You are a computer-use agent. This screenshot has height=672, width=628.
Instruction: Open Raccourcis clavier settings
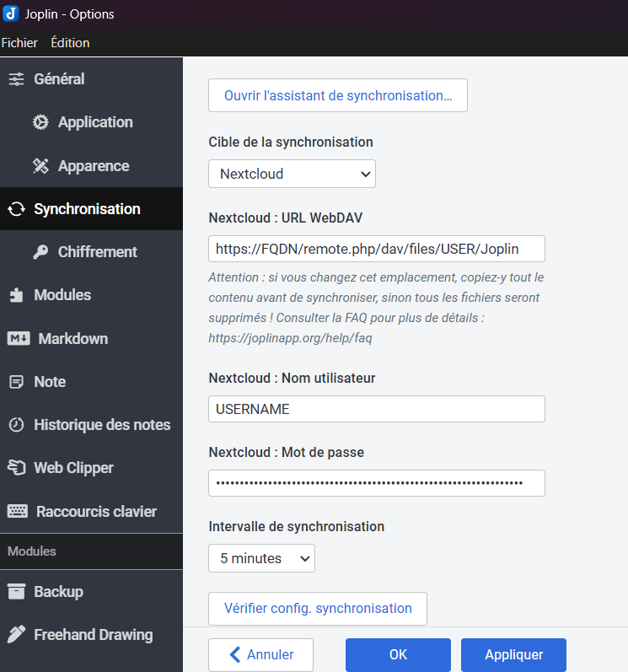(x=91, y=511)
